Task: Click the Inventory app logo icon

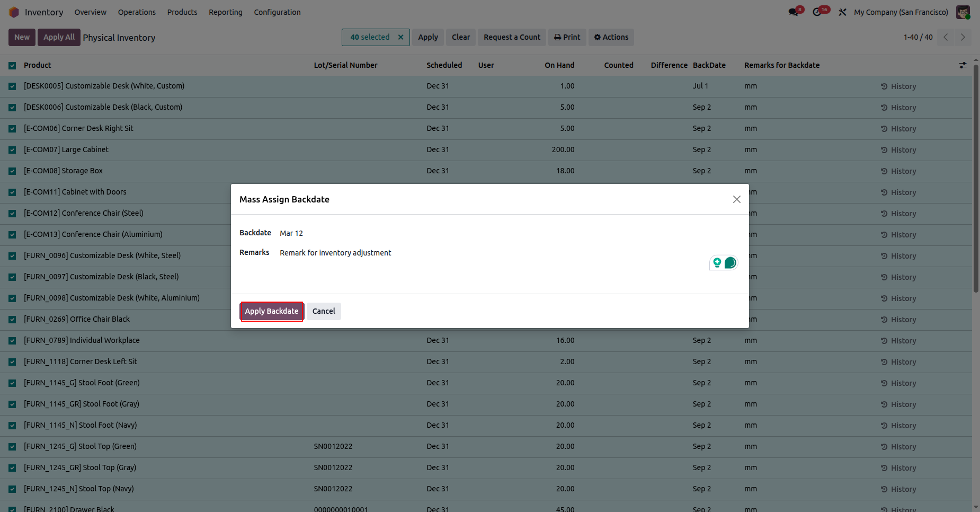Action: (x=14, y=12)
